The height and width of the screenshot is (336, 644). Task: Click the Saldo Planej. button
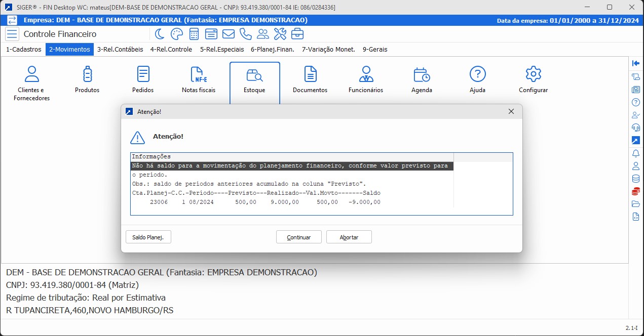tap(148, 237)
